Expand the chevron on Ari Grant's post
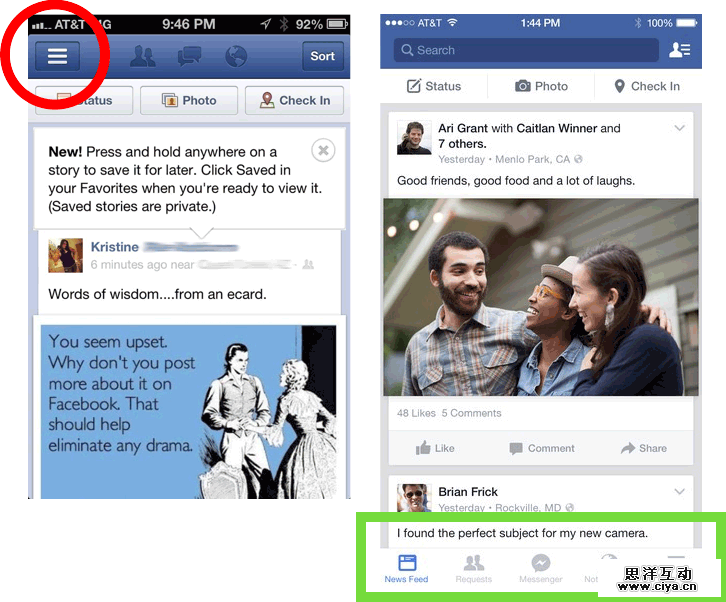This screenshot has width=726, height=602. coord(679,128)
